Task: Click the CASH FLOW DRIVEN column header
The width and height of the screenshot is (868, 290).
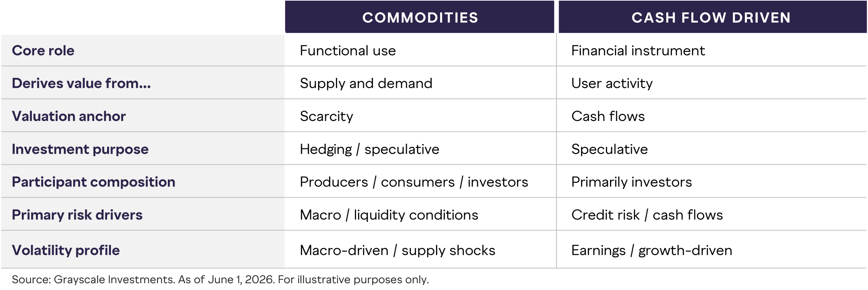Action: pos(713,17)
